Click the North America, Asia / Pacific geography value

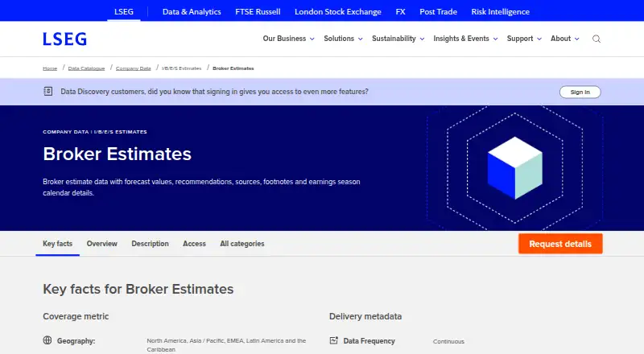pyautogui.click(x=226, y=345)
